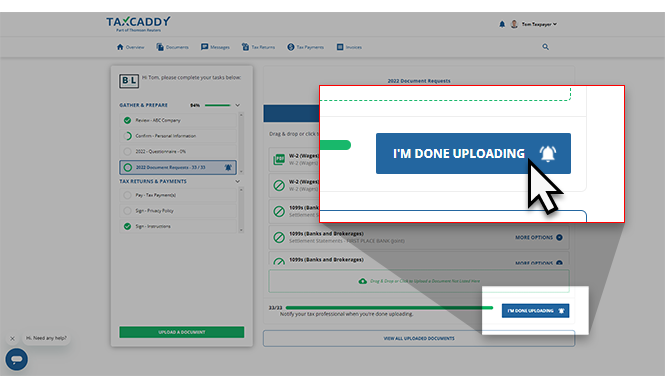Viewport: 665px width, 376px height.
Task: Select the Sign Privacy Policy task circle
Action: point(127,211)
